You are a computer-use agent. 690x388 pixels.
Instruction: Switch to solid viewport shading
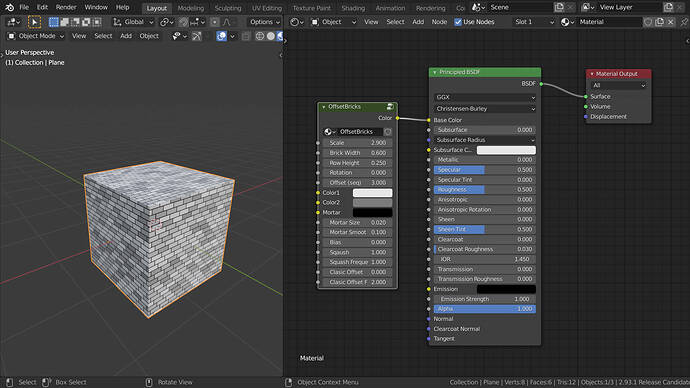pos(271,36)
